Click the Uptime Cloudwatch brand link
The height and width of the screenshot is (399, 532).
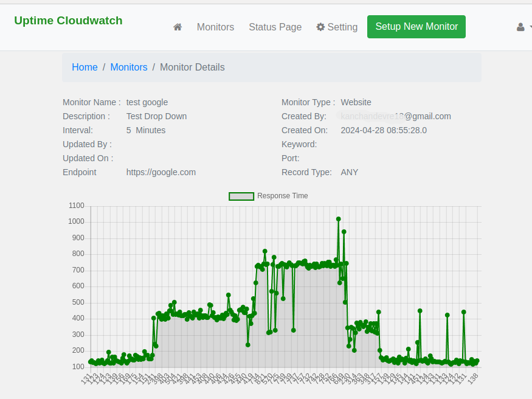(68, 20)
